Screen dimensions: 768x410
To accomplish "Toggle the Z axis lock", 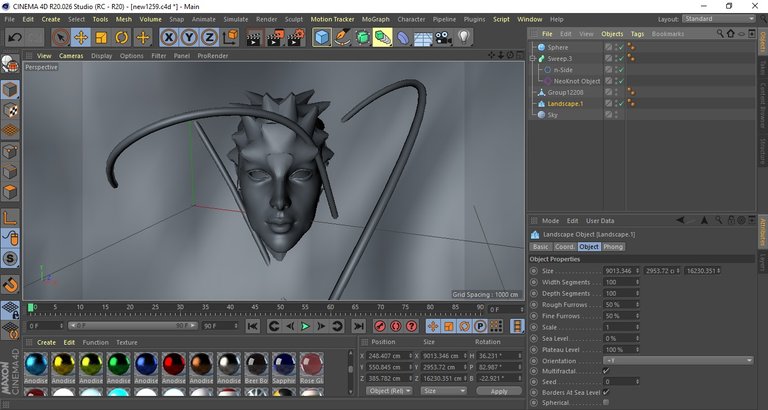I will point(209,37).
